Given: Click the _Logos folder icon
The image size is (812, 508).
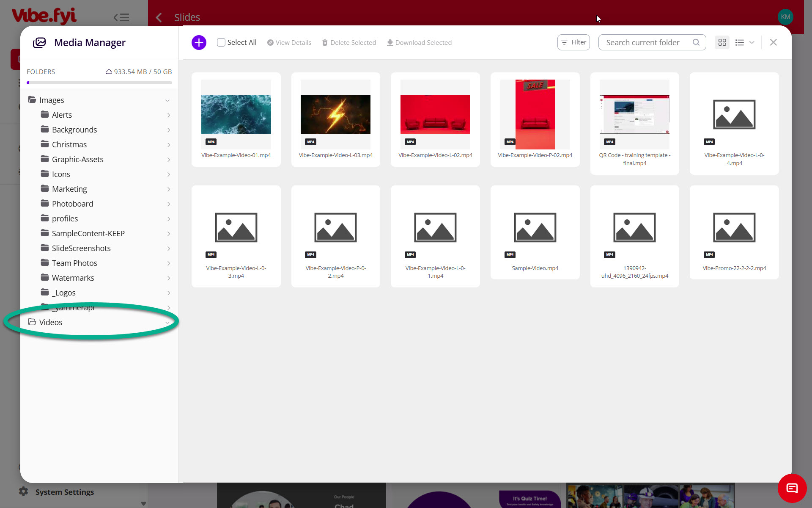Looking at the screenshot, I should pyautogui.click(x=45, y=292).
